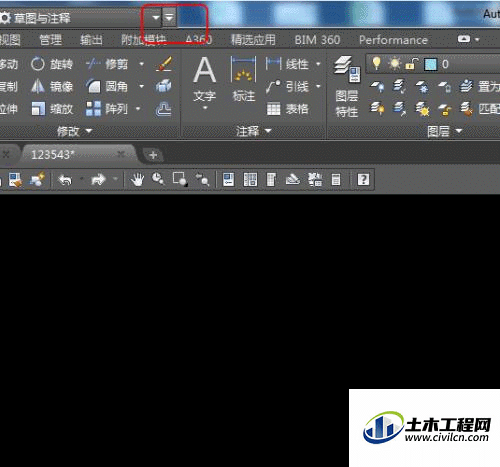This screenshot has height=467, width=500.
Task: Select the 镜像 (Mirror) tool
Action: coord(52,87)
